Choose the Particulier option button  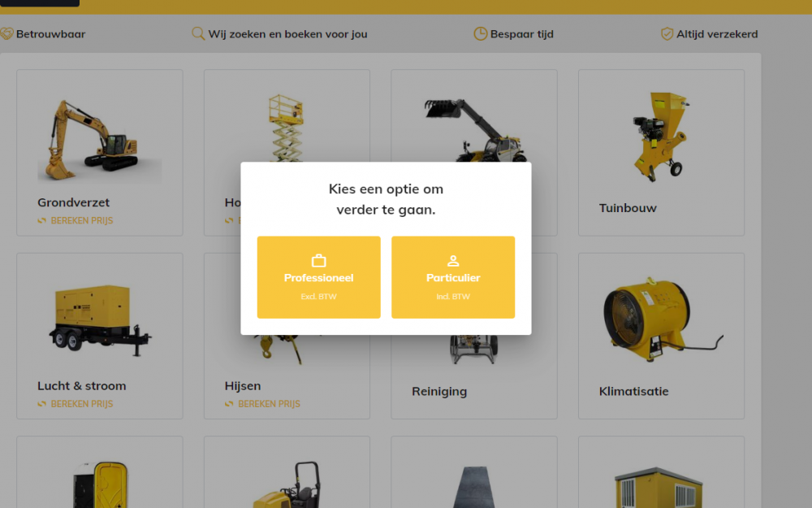453,277
